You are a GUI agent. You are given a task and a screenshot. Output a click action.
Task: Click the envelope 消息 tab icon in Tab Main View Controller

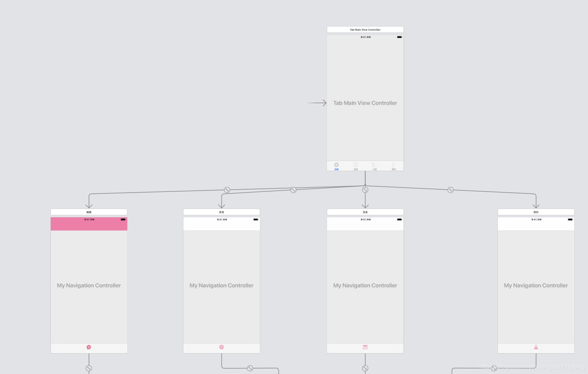tap(375, 165)
